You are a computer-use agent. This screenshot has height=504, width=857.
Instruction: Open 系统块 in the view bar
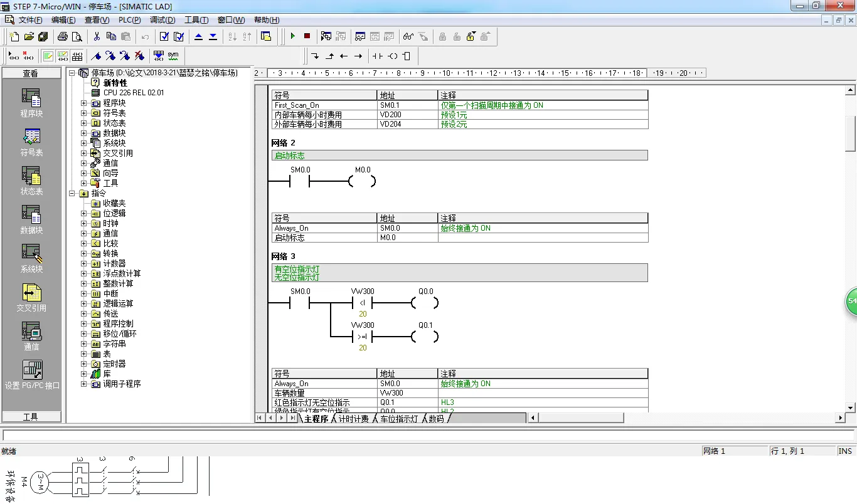point(31,258)
